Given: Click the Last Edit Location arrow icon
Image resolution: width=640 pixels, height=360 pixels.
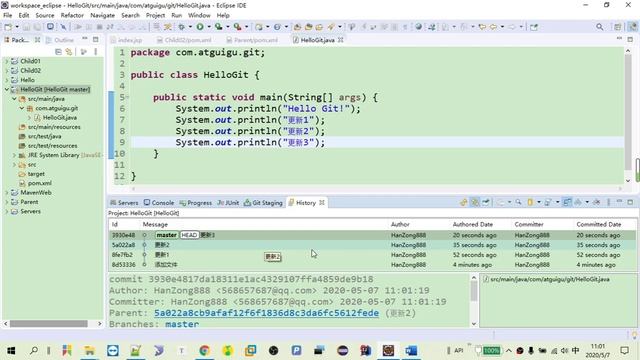Looking at the screenshot, I should (x=482, y=27).
